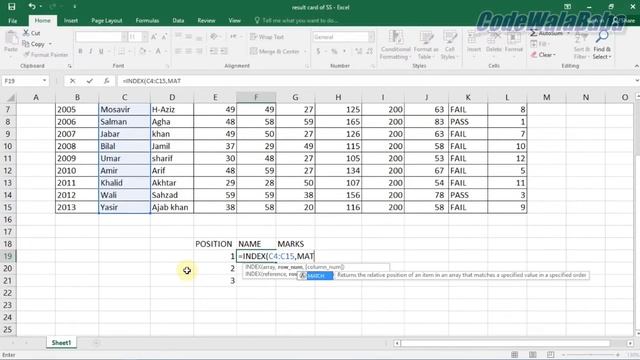Click the Increase Font Size icon

(x=154, y=37)
